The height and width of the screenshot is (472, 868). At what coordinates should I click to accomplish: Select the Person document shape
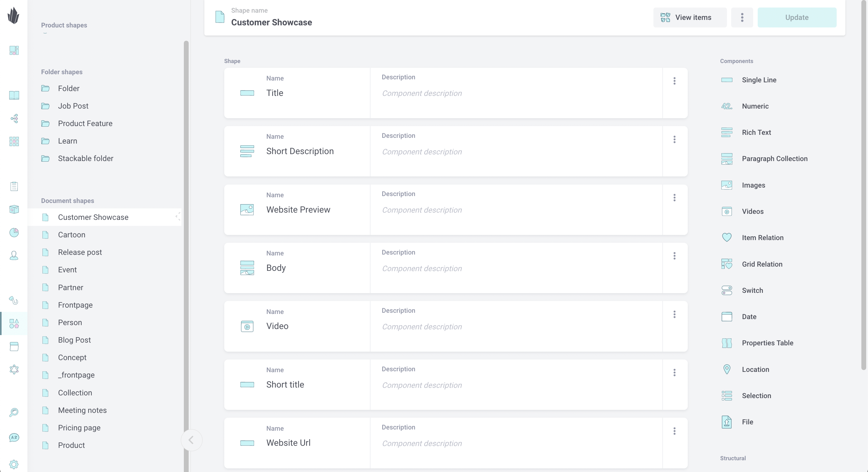[105, 322]
